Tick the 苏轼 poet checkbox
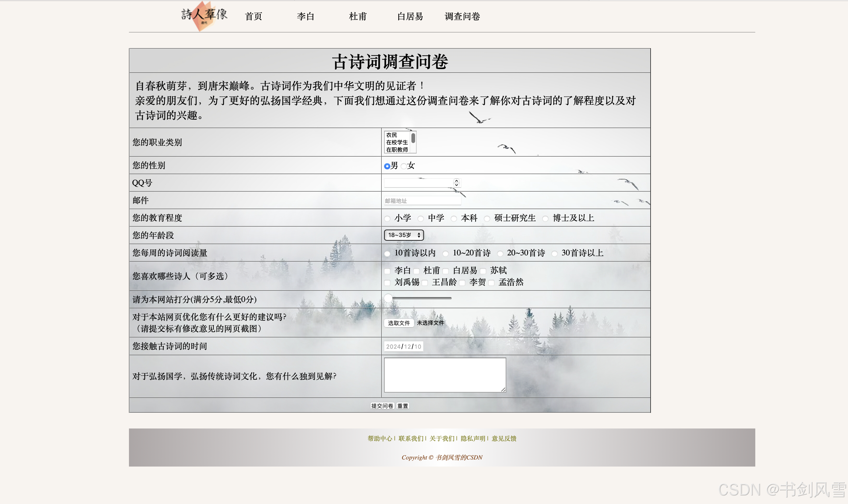 (483, 271)
